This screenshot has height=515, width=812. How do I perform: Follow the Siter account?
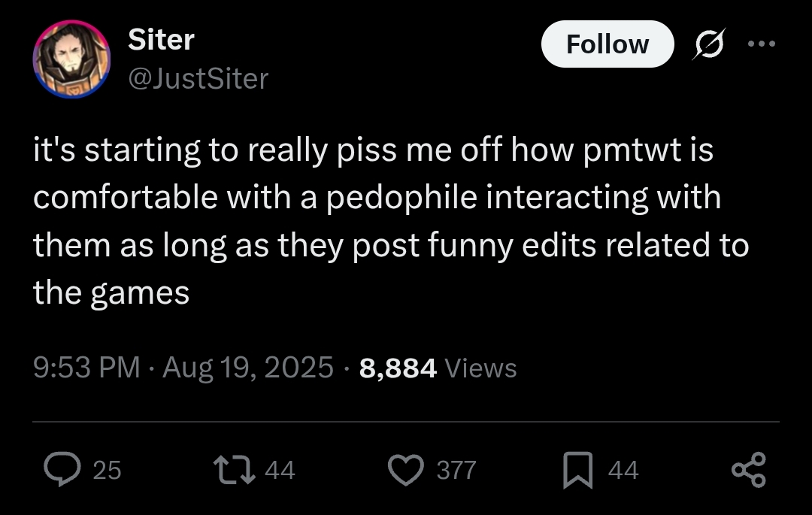click(x=607, y=44)
